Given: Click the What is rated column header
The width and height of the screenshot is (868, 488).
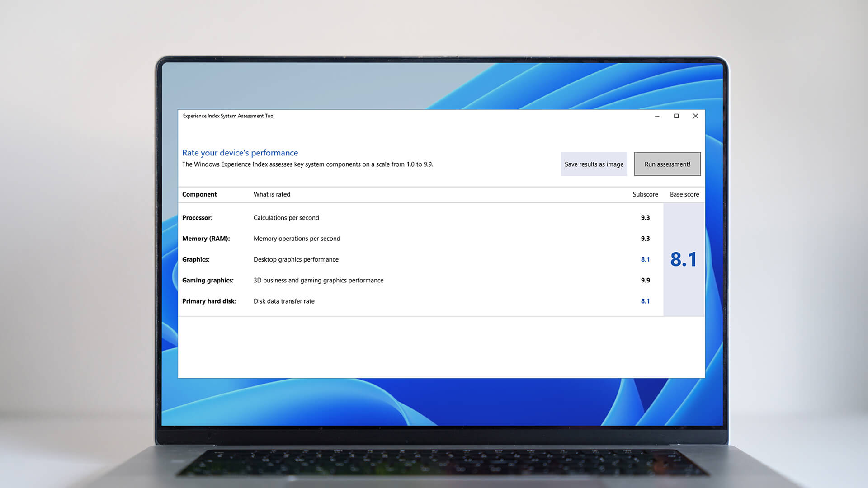Looking at the screenshot, I should click(272, 194).
